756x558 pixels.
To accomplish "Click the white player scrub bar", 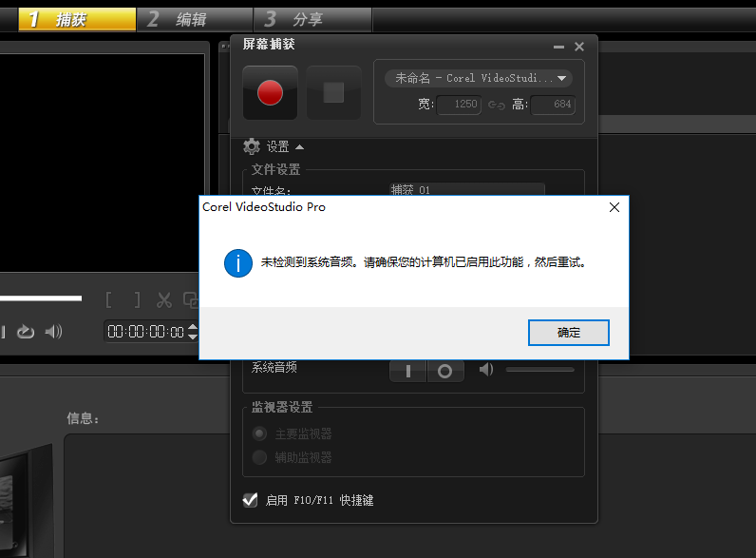I will pos(41,298).
